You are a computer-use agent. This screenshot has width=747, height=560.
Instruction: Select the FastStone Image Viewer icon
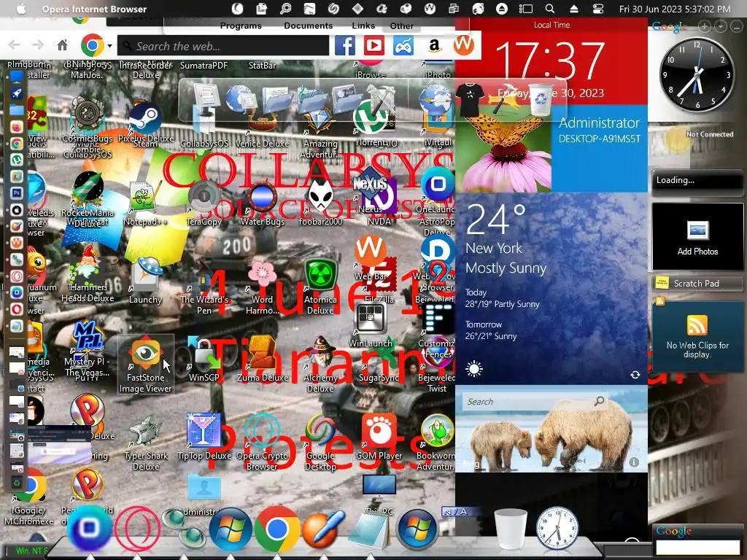(145, 365)
